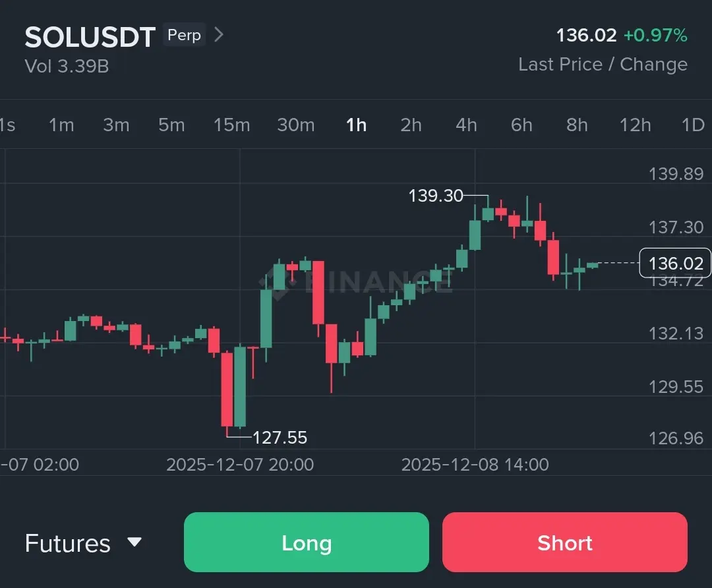
Task: Switch to the 15m interval
Action: click(231, 125)
